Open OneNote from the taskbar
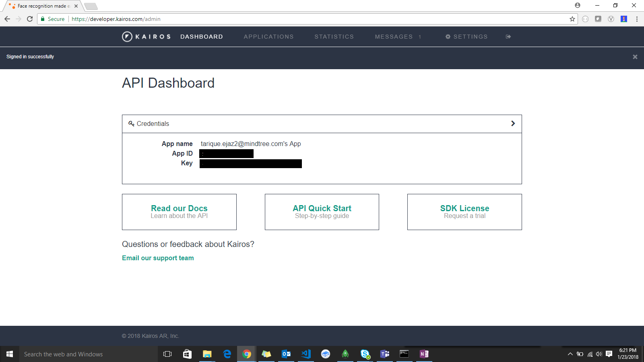 (424, 354)
